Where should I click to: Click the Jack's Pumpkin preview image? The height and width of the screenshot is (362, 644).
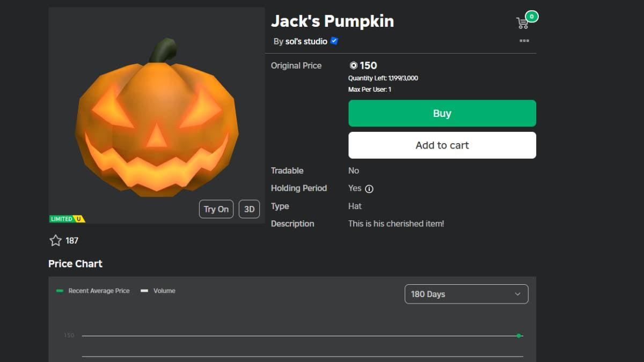coord(157,118)
